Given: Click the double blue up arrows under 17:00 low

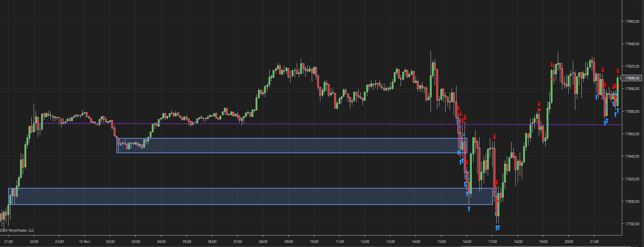Looking at the screenshot, I should (x=497, y=228).
